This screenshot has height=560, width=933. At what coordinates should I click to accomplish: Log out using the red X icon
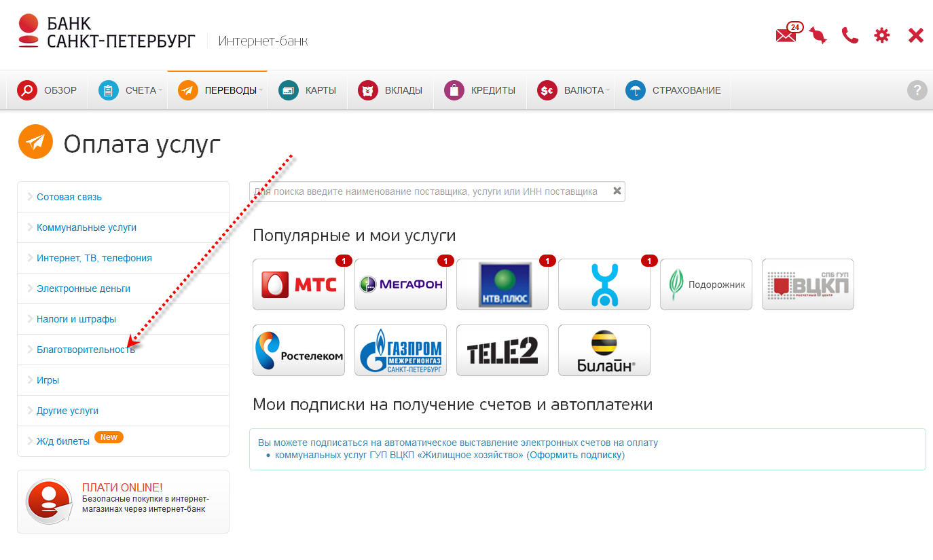click(x=916, y=35)
